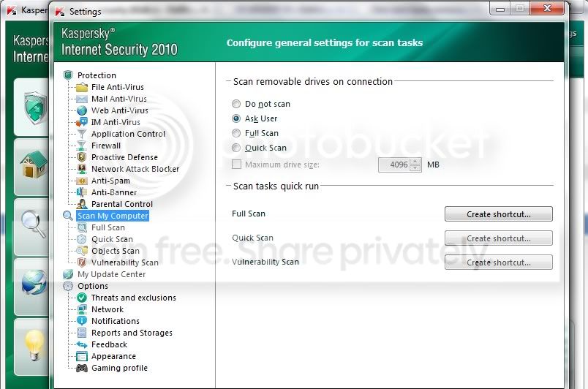This screenshot has height=389, width=588.
Task: Click the Reports and Storages icon
Action: [x=82, y=333]
